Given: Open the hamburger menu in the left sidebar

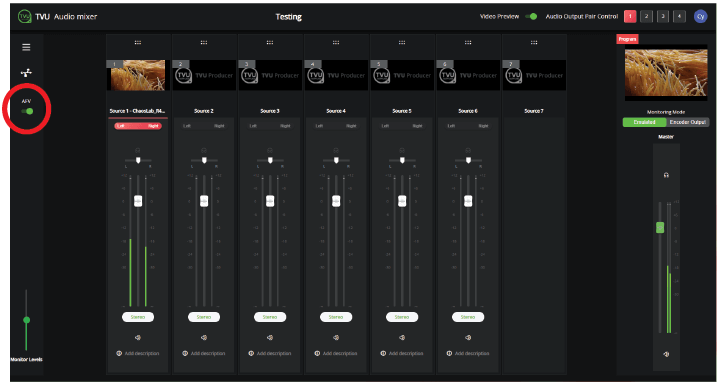Looking at the screenshot, I should 26,47.
